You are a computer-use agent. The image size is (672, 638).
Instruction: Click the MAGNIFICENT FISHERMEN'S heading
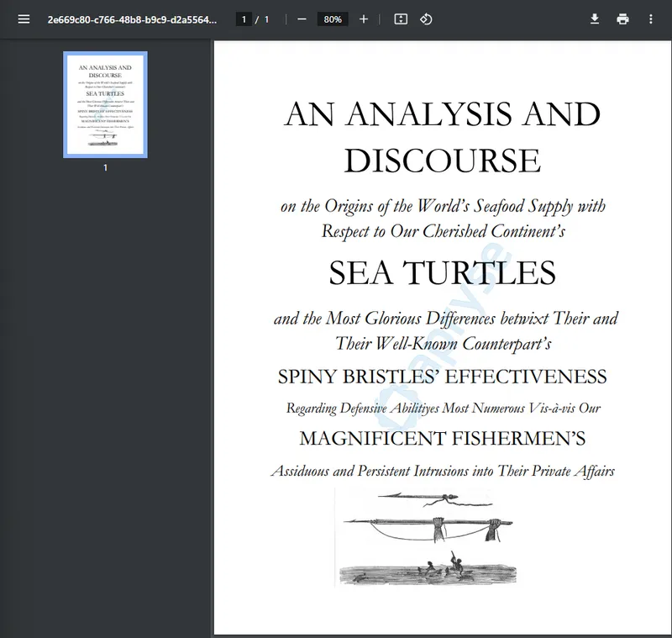coord(443,438)
